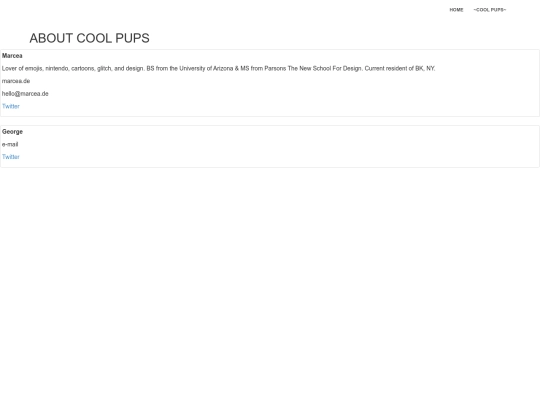Click the word 'glitch' in Marcea's bio

pyautogui.click(x=104, y=69)
